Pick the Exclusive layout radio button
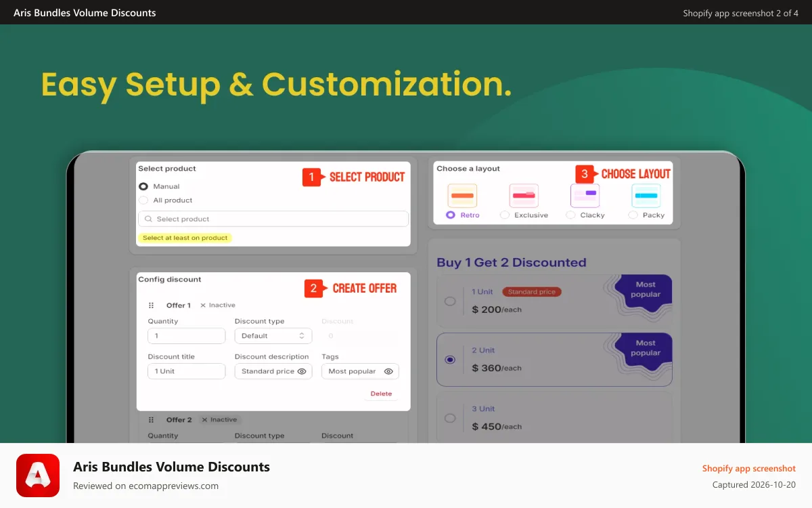Viewport: 812px width, 508px height. pos(505,215)
